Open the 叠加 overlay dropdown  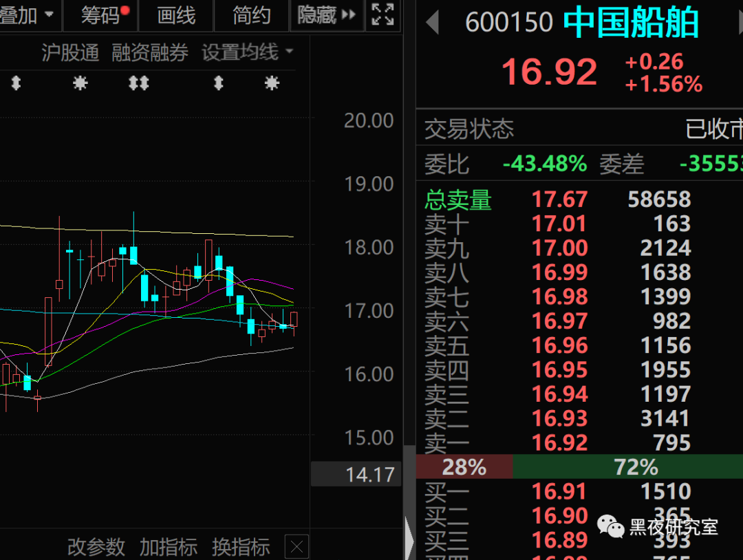[28, 16]
